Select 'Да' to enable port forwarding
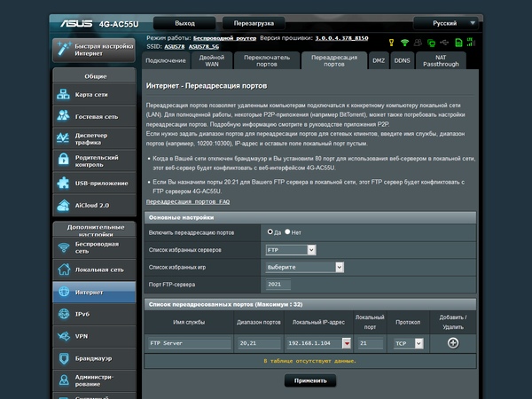 click(270, 232)
